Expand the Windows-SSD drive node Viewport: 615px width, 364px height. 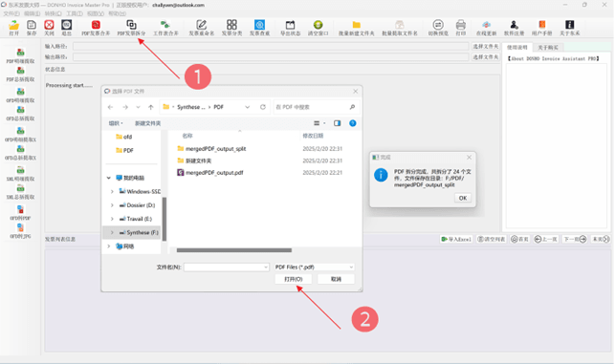click(112, 192)
